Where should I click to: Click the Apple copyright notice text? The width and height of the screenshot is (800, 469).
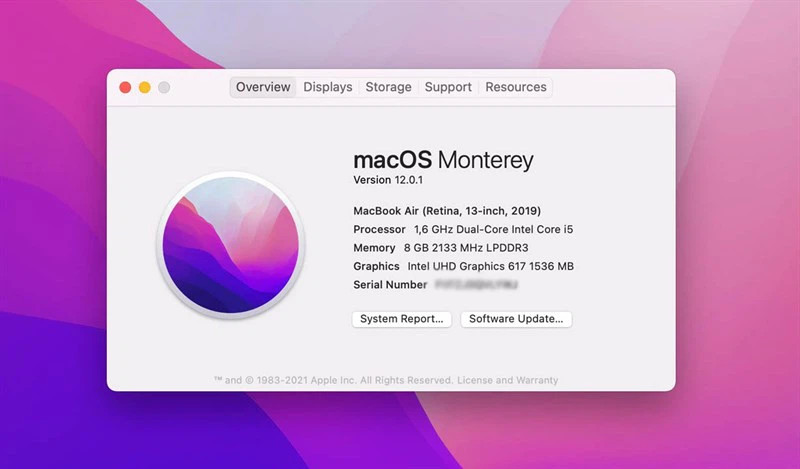pyautogui.click(x=334, y=380)
